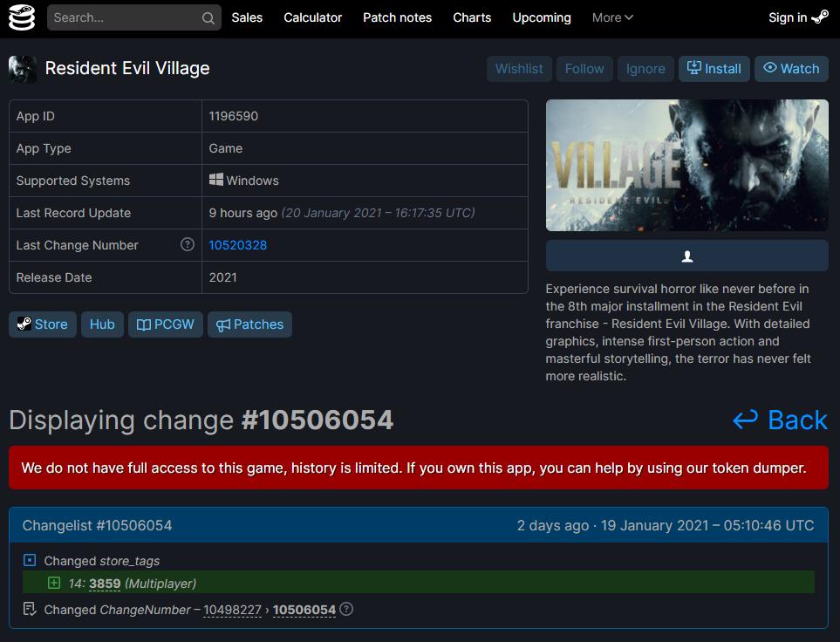Go to the Charts page
Viewport: 840px width, 642px height.
click(x=472, y=17)
